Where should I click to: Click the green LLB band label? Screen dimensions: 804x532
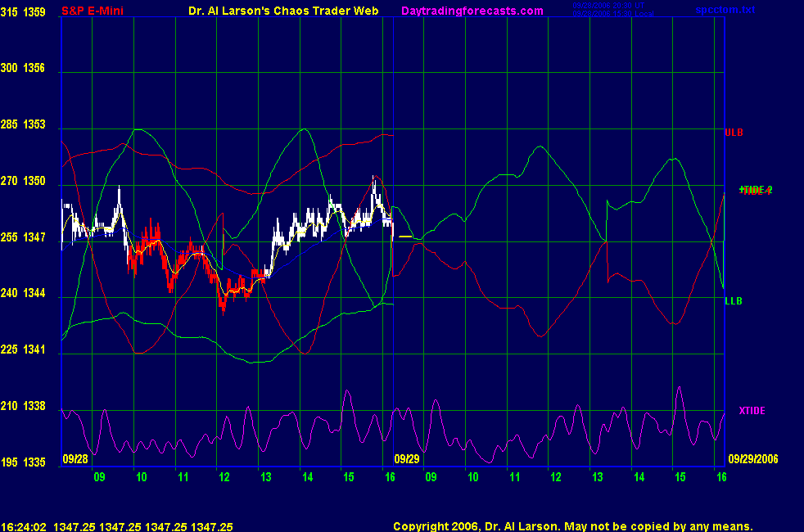click(x=734, y=301)
